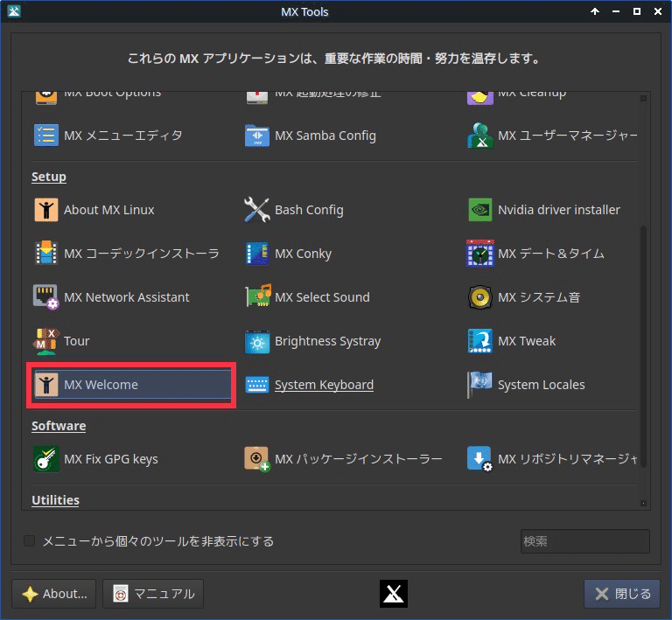The image size is (672, 620).
Task: Open MX システム音 speaker icon
Action: coord(480,297)
